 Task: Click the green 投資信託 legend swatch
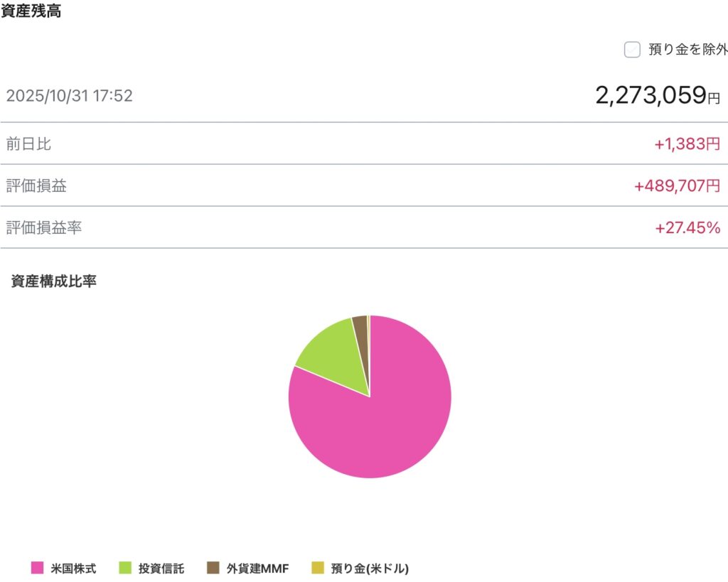pyautogui.click(x=124, y=568)
